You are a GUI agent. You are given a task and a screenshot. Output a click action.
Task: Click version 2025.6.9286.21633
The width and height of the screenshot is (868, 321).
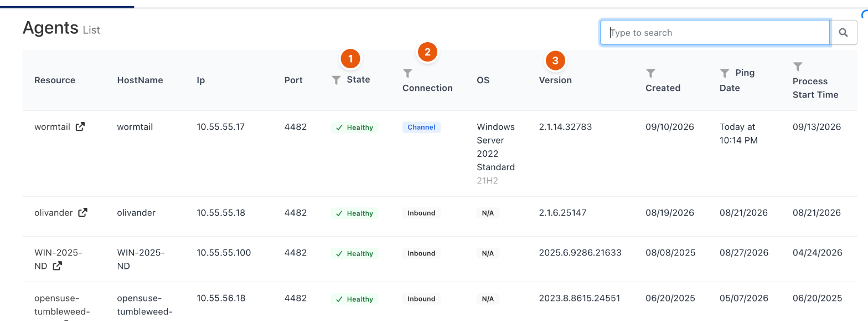tap(580, 252)
